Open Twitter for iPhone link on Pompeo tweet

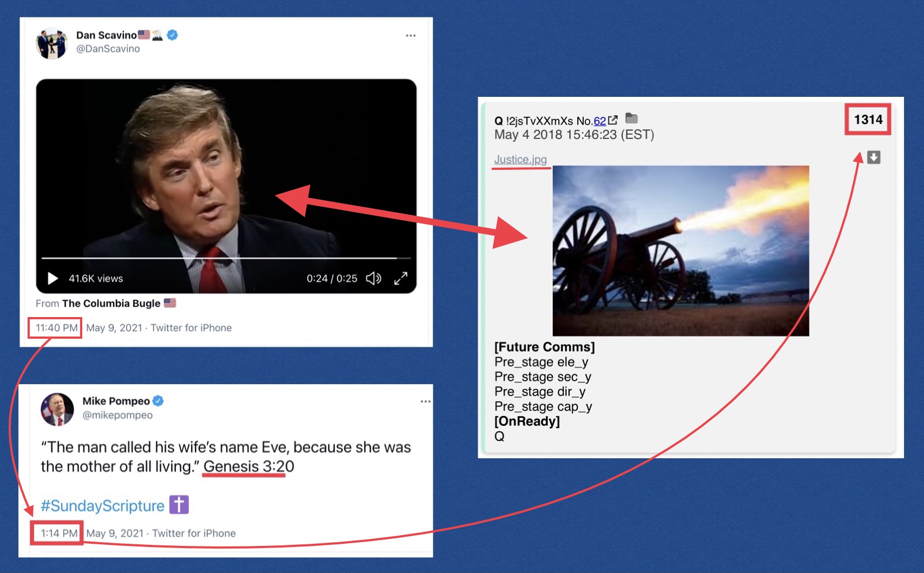[194, 534]
